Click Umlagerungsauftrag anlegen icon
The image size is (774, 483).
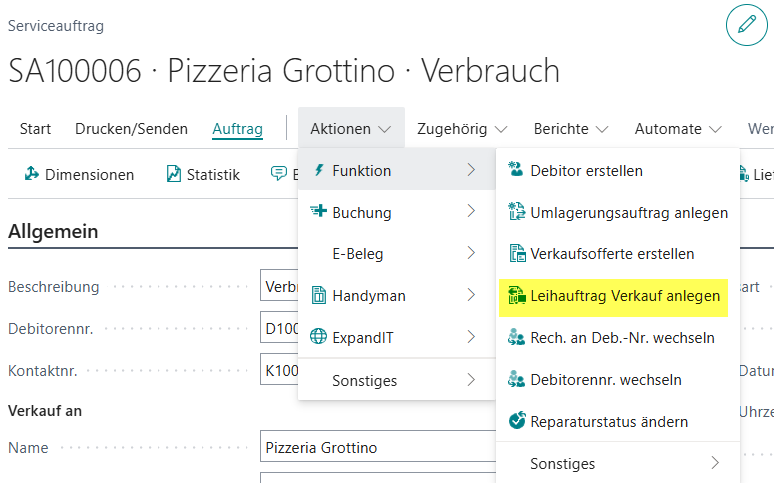pyautogui.click(x=517, y=212)
